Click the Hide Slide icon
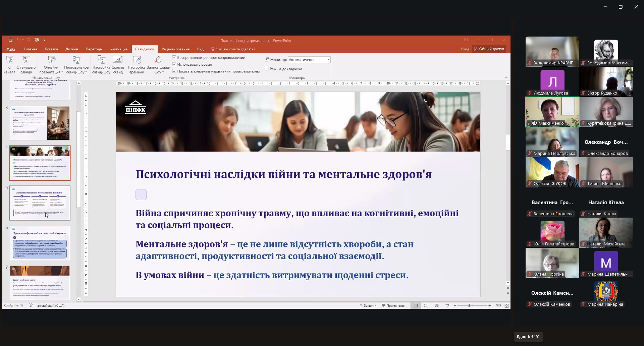The image size is (644, 346). point(118,60)
